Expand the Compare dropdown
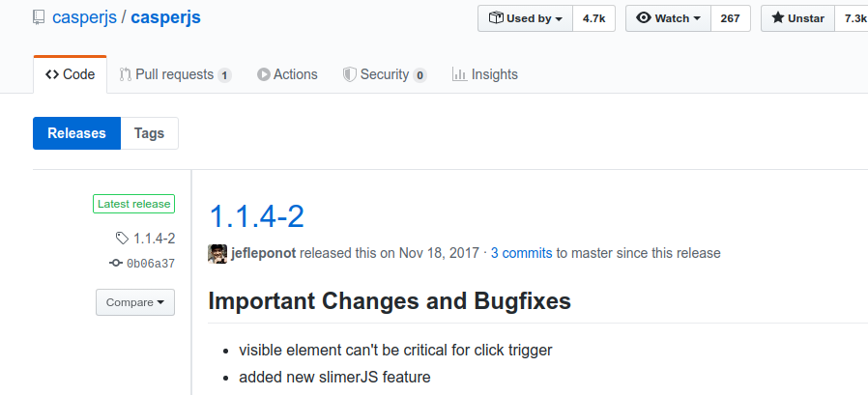 135,302
